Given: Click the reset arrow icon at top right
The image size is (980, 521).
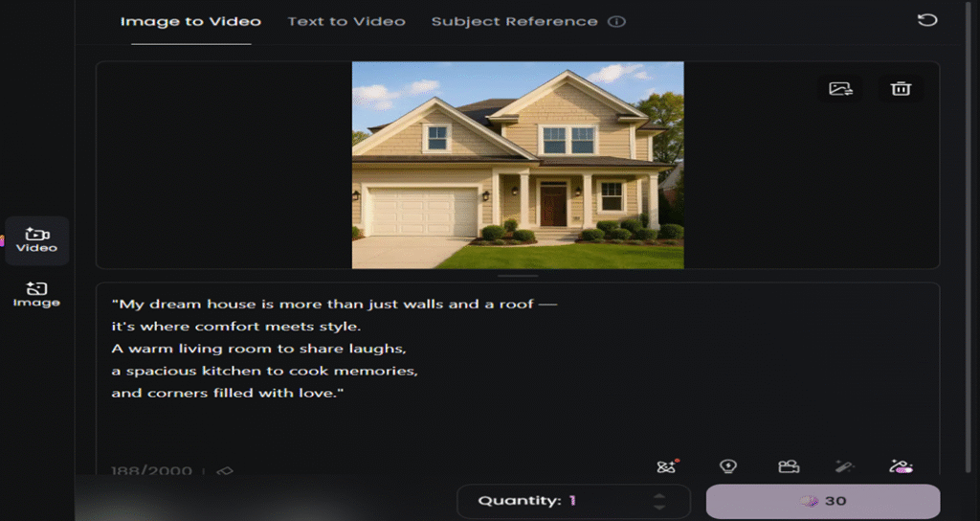Looking at the screenshot, I should pyautogui.click(x=926, y=20).
